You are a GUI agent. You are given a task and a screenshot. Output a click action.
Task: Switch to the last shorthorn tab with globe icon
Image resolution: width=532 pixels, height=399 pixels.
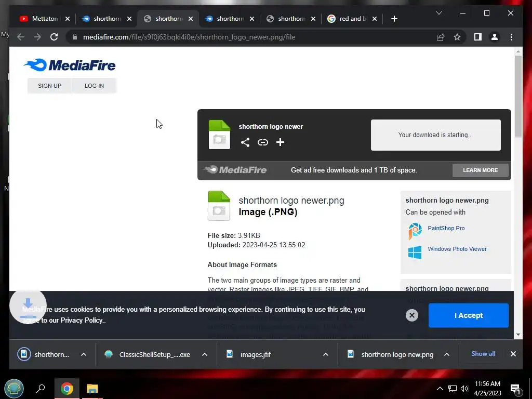[291, 19]
